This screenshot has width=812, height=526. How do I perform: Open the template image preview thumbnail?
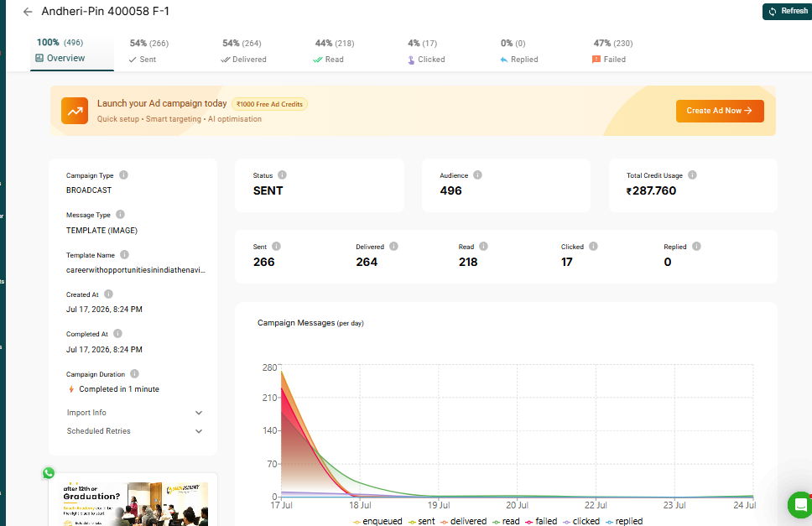click(x=135, y=504)
